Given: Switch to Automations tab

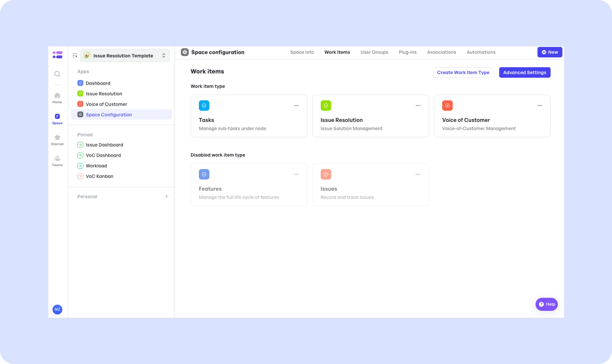Looking at the screenshot, I should [x=481, y=52].
